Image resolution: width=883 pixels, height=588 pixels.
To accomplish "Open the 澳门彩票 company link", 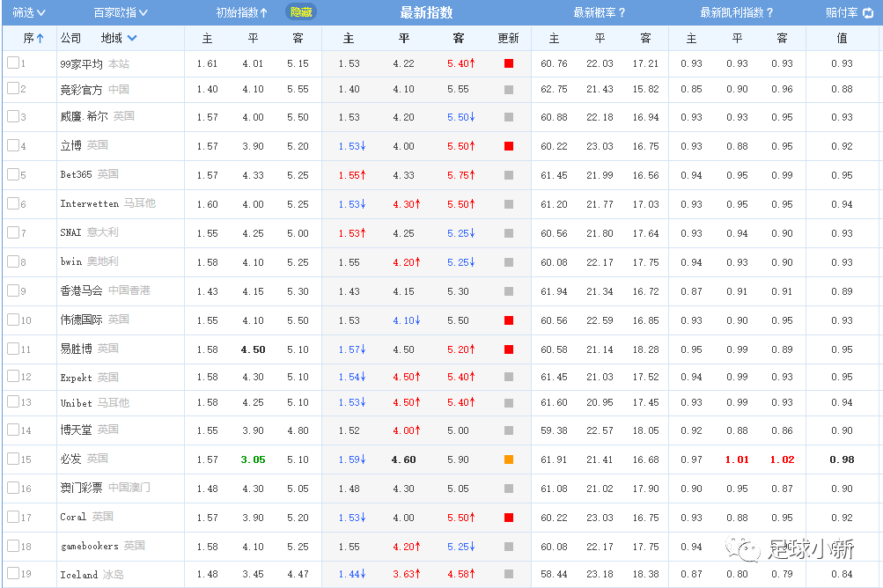I will (x=81, y=488).
